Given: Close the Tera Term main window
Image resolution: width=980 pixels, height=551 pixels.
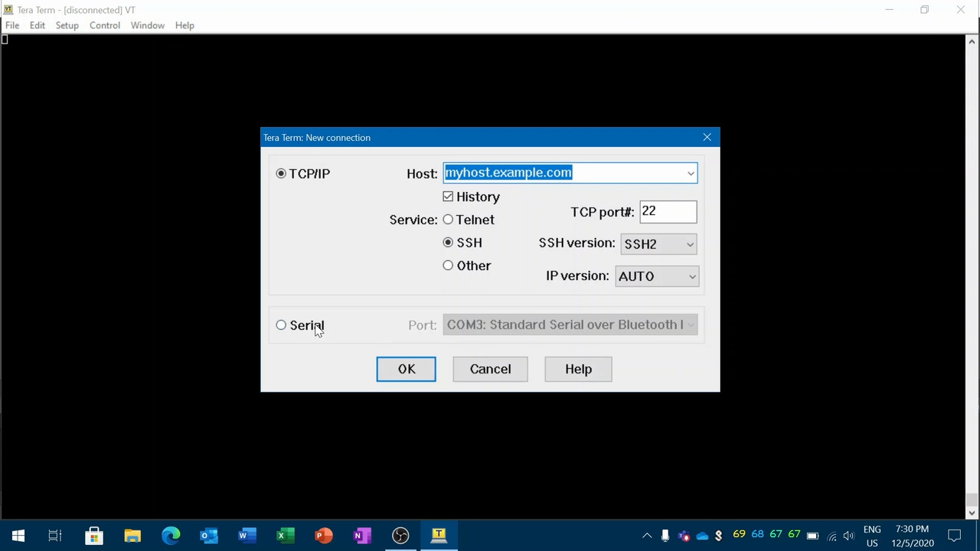Looking at the screenshot, I should click(x=961, y=10).
